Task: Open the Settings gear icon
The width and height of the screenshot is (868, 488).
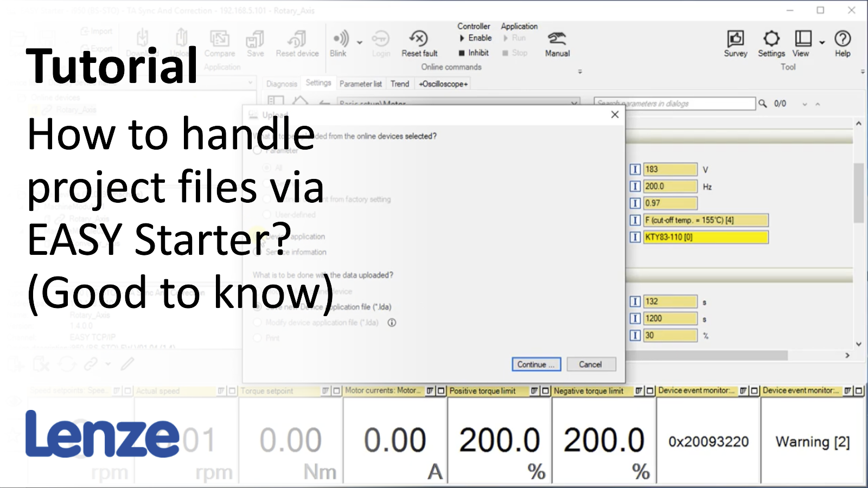Action: [771, 38]
